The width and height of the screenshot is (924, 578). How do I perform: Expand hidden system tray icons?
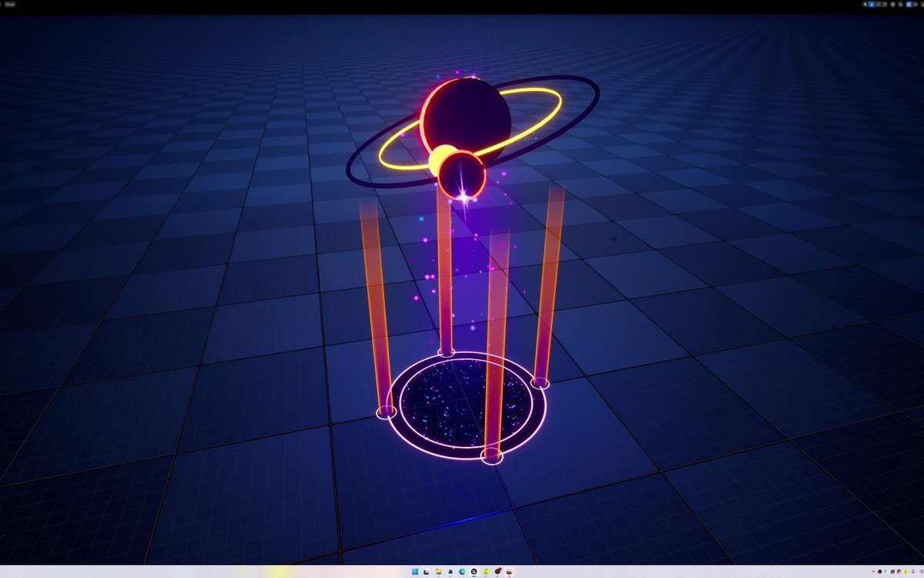point(873,572)
